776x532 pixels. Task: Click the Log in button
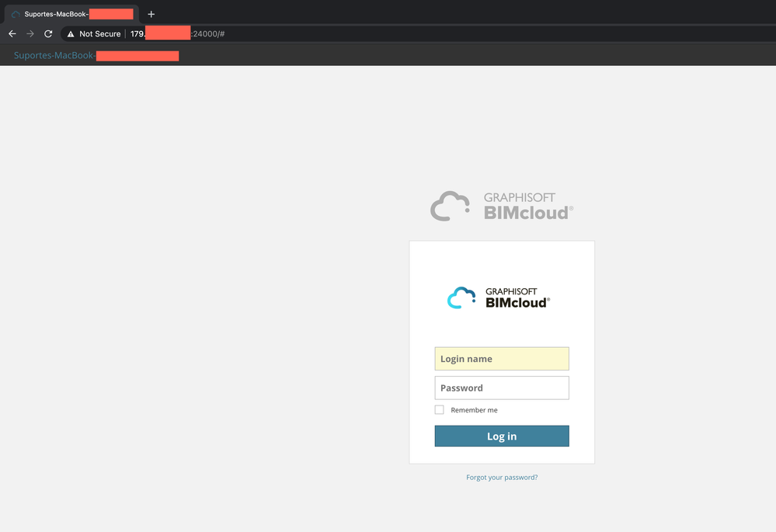pos(502,436)
